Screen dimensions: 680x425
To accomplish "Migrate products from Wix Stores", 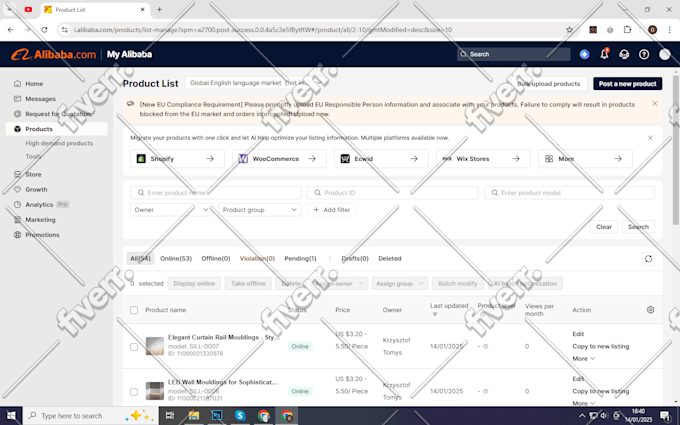I will coord(483,159).
